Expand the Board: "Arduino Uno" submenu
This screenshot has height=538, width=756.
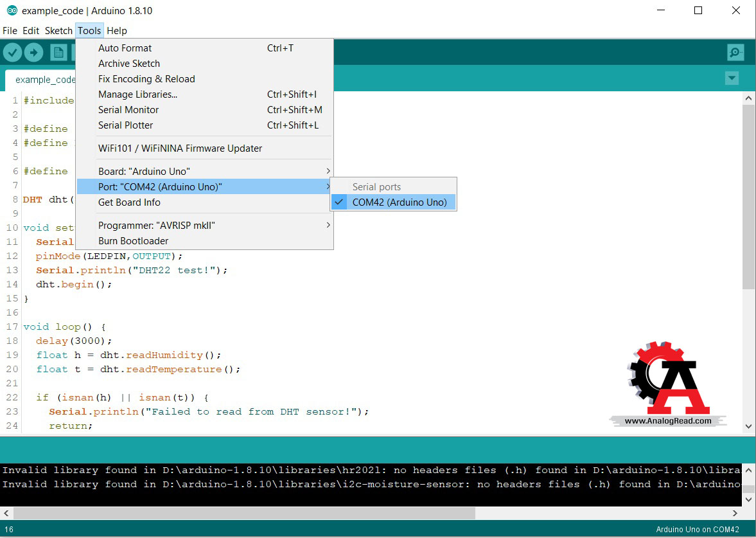204,171
